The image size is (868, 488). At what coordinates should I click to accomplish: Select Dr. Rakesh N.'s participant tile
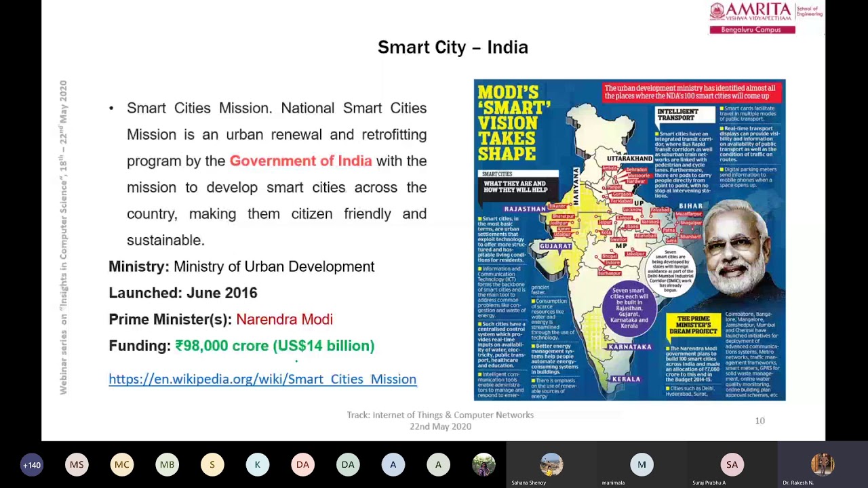(x=823, y=465)
